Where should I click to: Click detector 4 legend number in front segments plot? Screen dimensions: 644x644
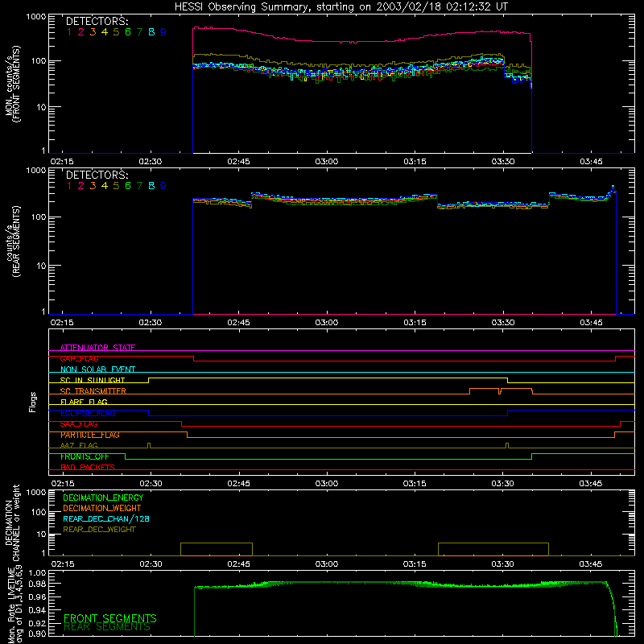pyautogui.click(x=105, y=31)
